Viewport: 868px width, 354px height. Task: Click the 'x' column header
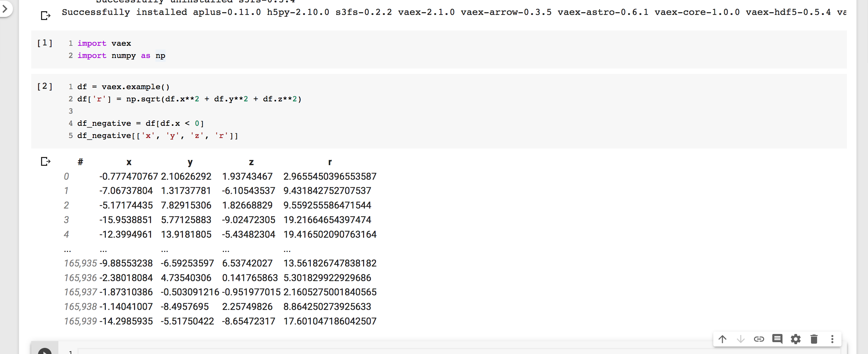(x=129, y=162)
